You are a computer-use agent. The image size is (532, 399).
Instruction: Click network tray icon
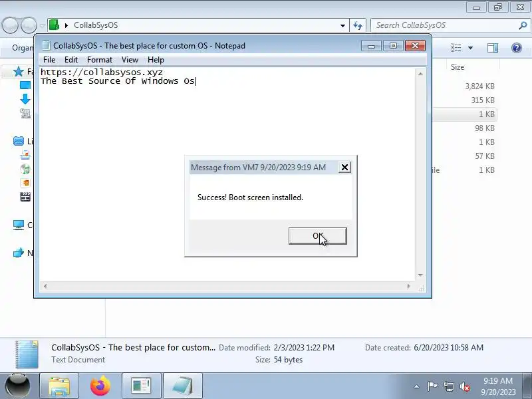click(x=448, y=386)
